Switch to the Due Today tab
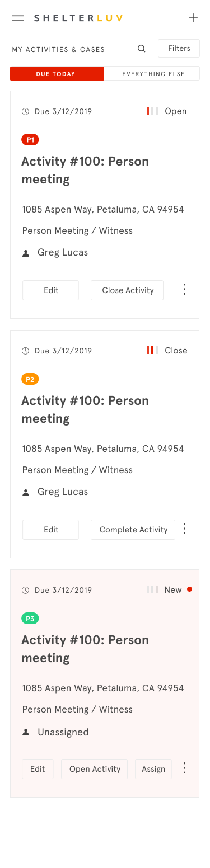 (x=57, y=74)
